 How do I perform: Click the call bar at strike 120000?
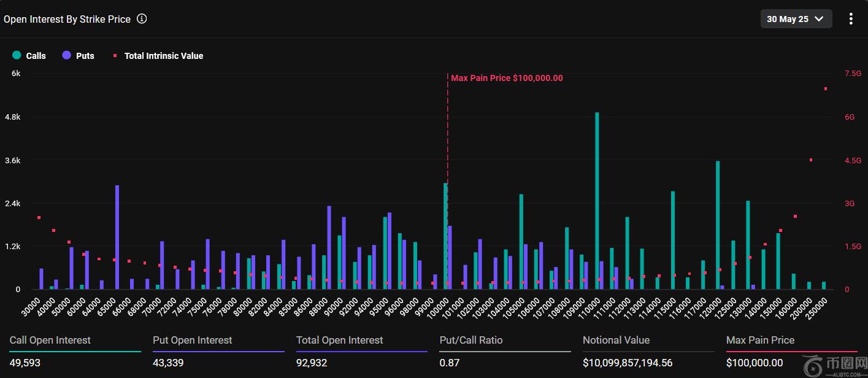point(718,225)
